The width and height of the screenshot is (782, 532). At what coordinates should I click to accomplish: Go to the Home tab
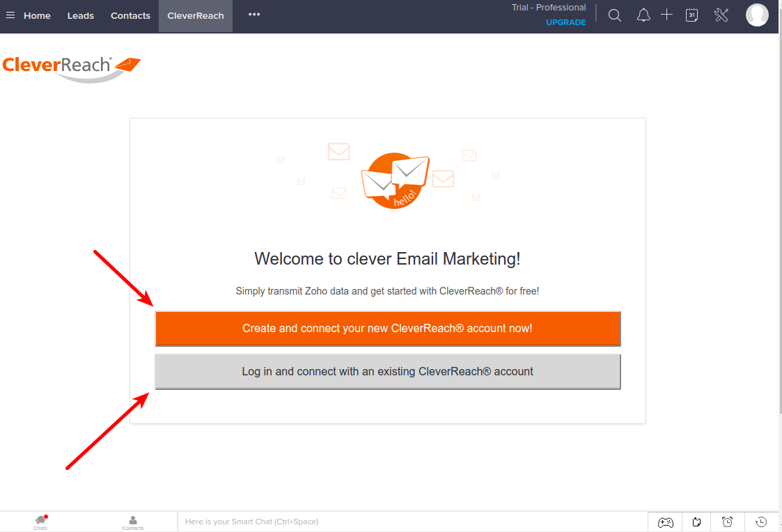pyautogui.click(x=37, y=15)
